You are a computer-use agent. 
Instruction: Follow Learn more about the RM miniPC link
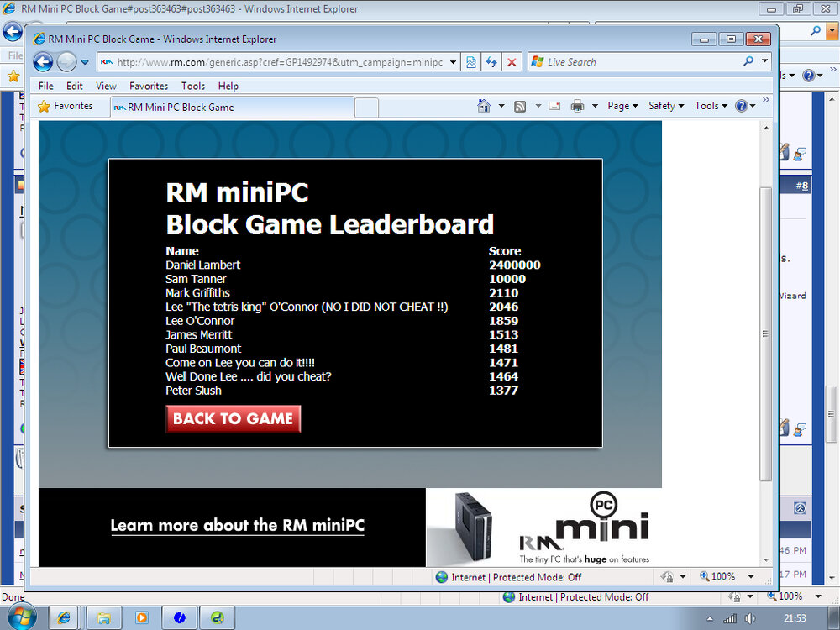click(238, 526)
